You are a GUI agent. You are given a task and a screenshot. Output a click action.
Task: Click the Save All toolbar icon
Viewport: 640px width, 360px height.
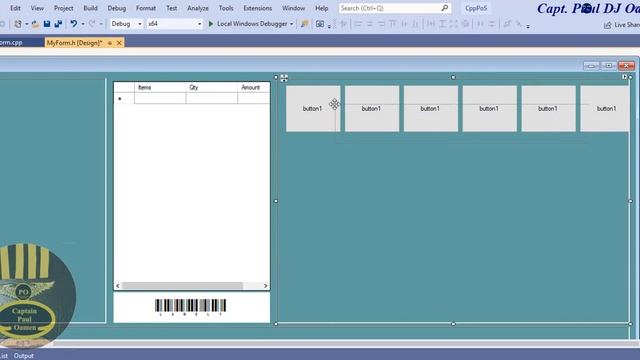[x=58, y=24]
